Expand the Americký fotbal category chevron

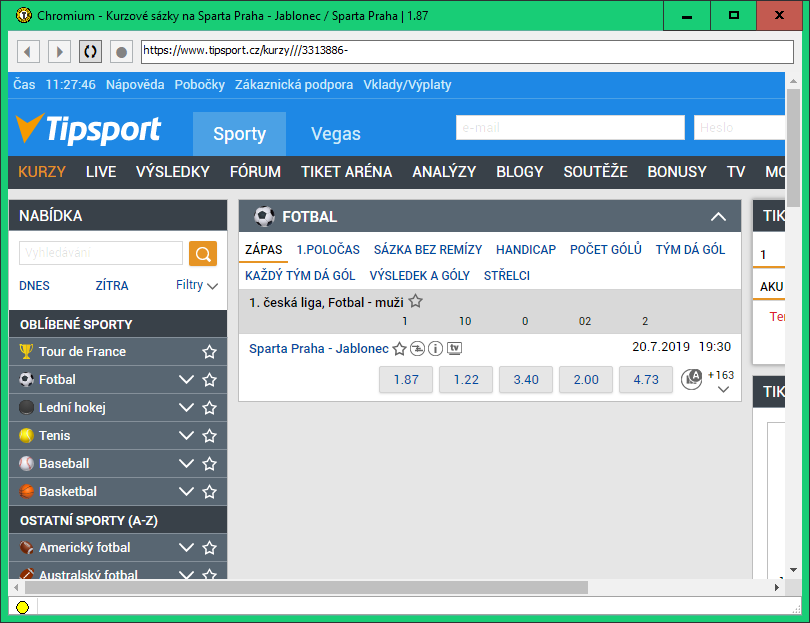tap(186, 548)
